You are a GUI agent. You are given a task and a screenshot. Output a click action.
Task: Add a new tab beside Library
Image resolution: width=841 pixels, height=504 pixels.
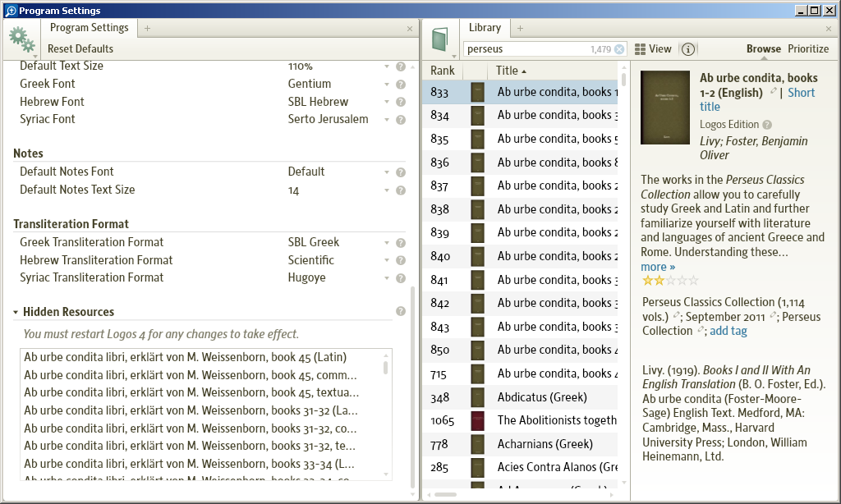[520, 28]
